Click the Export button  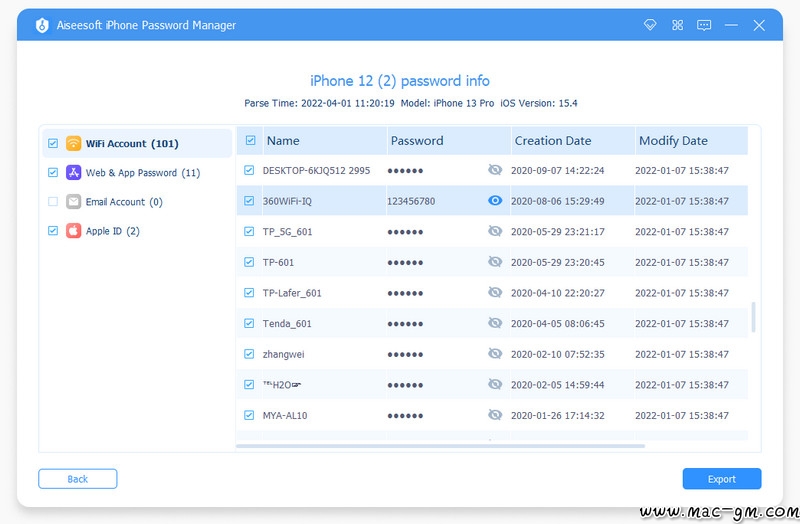tap(721, 479)
